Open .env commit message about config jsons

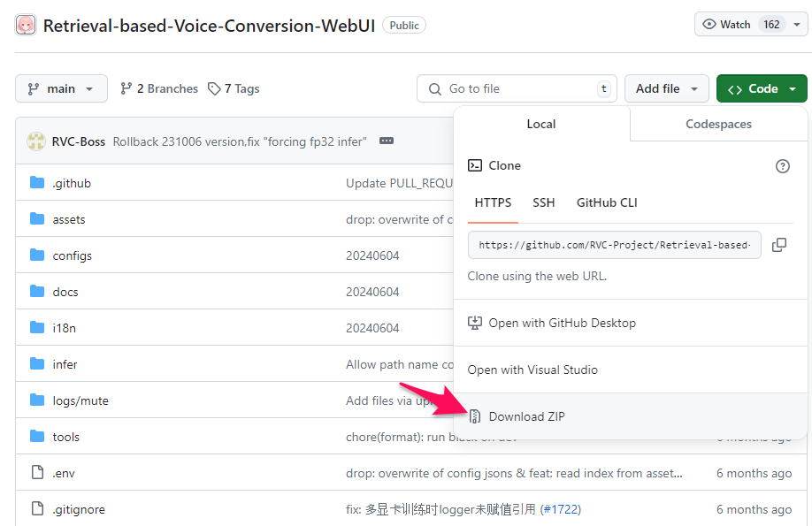click(514, 473)
